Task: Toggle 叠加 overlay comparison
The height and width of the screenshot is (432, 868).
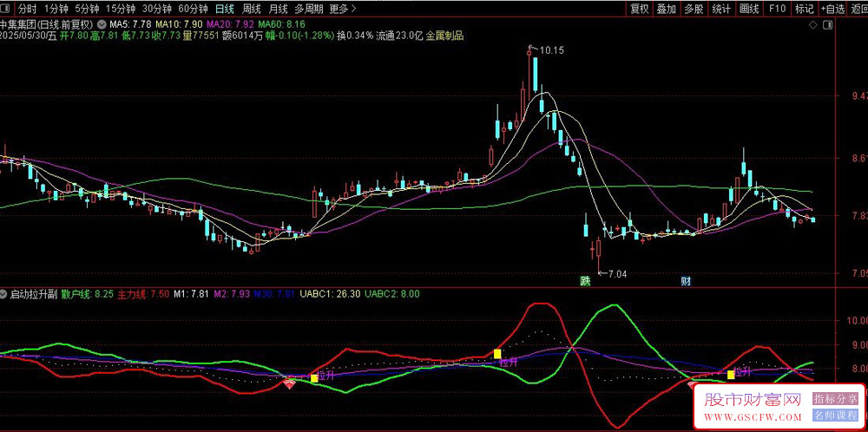Action: [666, 9]
